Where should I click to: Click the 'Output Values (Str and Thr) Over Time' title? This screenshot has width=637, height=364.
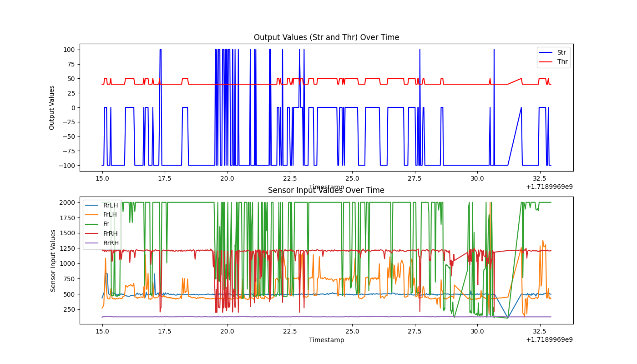click(x=326, y=37)
